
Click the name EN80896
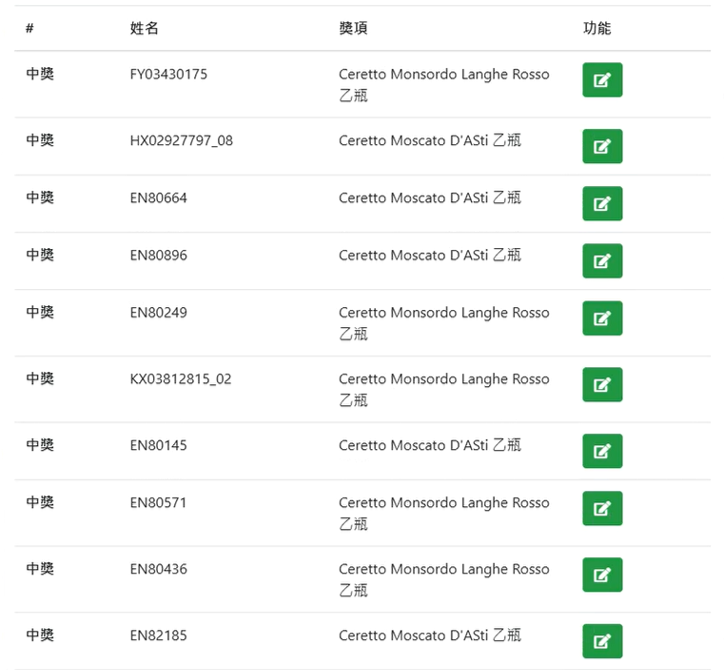(x=158, y=255)
